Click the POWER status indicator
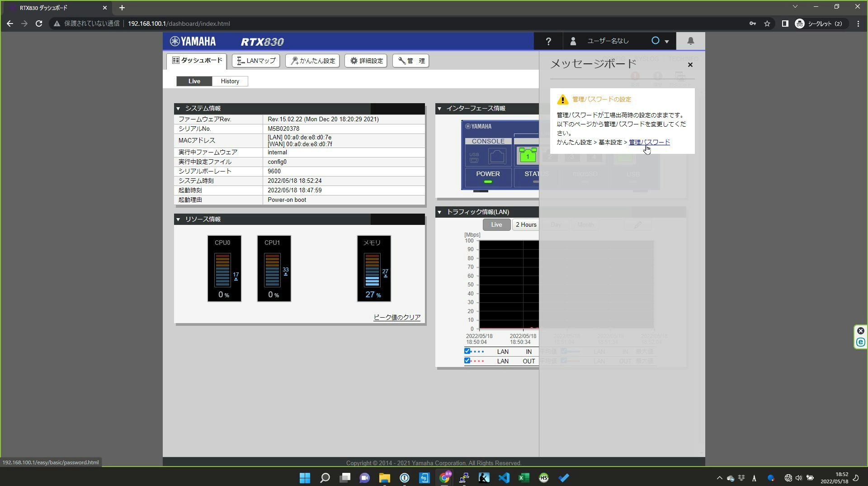The width and height of the screenshot is (868, 486). pyautogui.click(x=488, y=177)
